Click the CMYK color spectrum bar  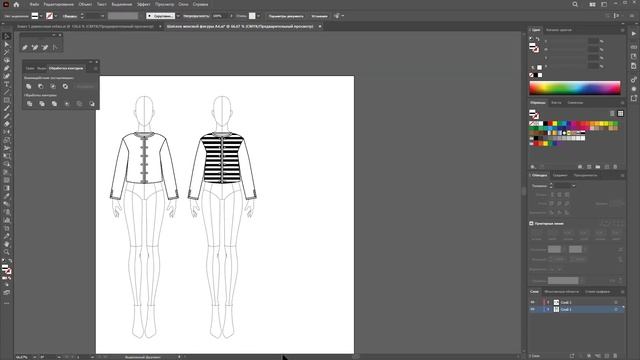[575, 87]
